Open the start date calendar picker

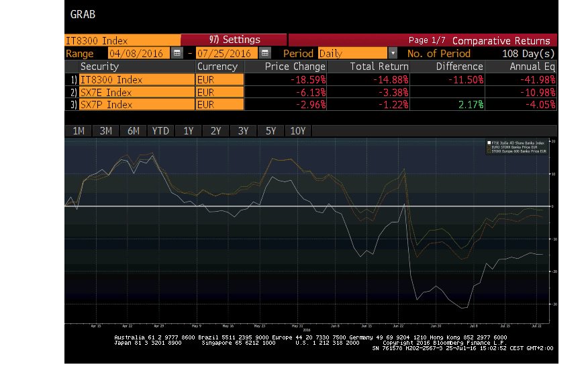click(177, 53)
